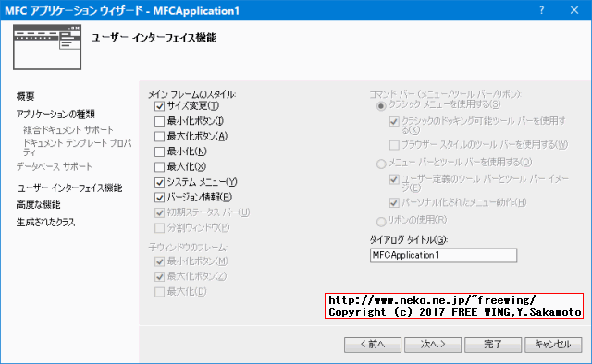This screenshot has width=592, height=364.
Task: Check the 最小化(N) option
Action: [x=159, y=152]
